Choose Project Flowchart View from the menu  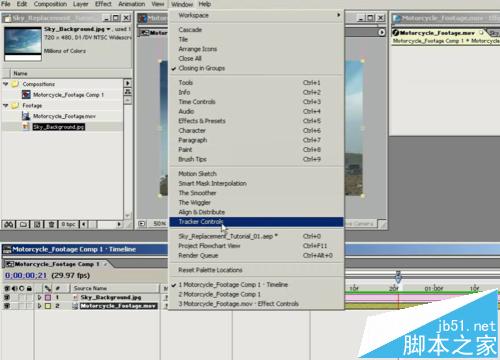(x=257, y=246)
